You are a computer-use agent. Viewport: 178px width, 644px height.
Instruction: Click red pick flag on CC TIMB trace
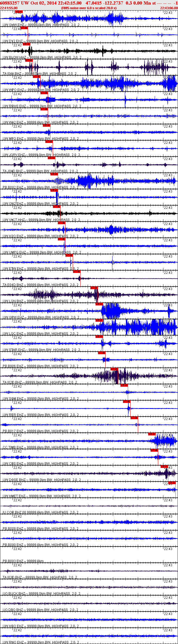tap(152, 434)
